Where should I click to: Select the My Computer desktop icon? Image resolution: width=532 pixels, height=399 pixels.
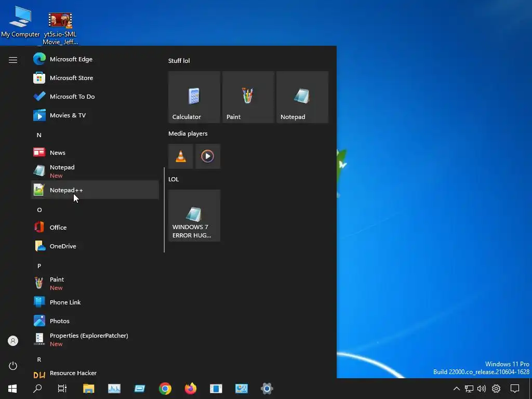pyautogui.click(x=20, y=22)
